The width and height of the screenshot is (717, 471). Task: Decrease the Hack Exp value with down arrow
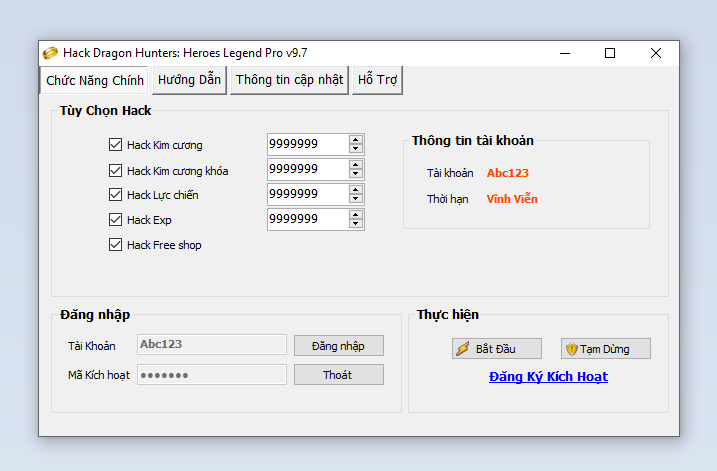[x=355, y=224]
